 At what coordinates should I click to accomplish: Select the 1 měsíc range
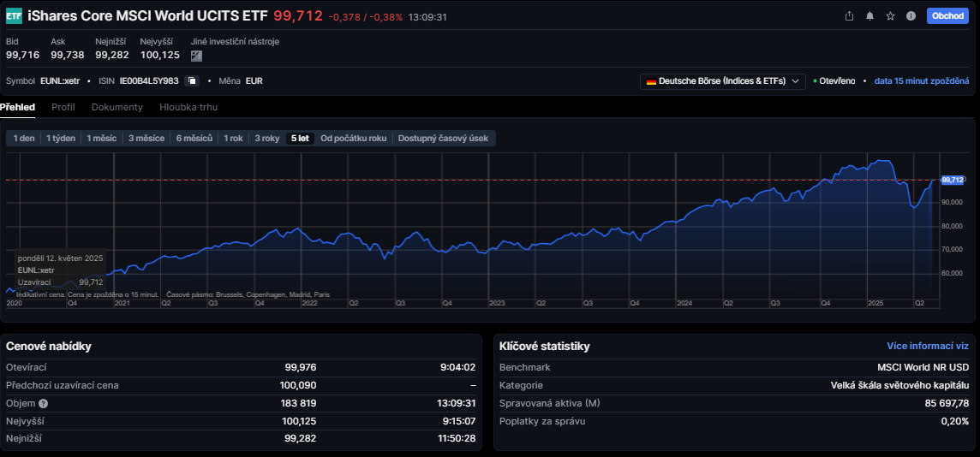(101, 139)
